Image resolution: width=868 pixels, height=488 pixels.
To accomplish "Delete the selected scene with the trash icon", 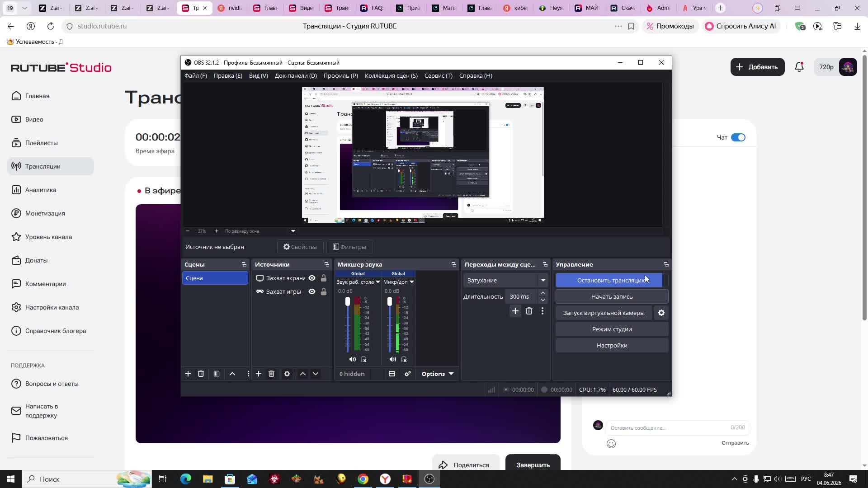I will 201,374.
